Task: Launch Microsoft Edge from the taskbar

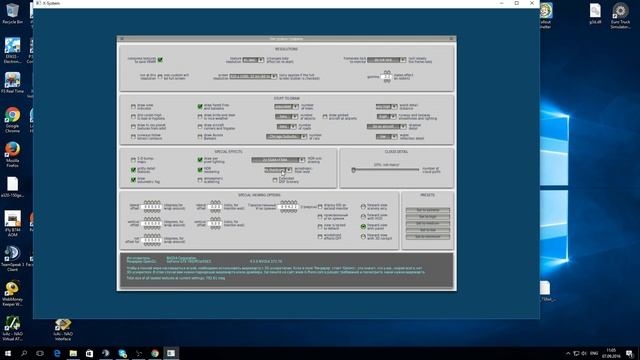Action: click(57, 353)
